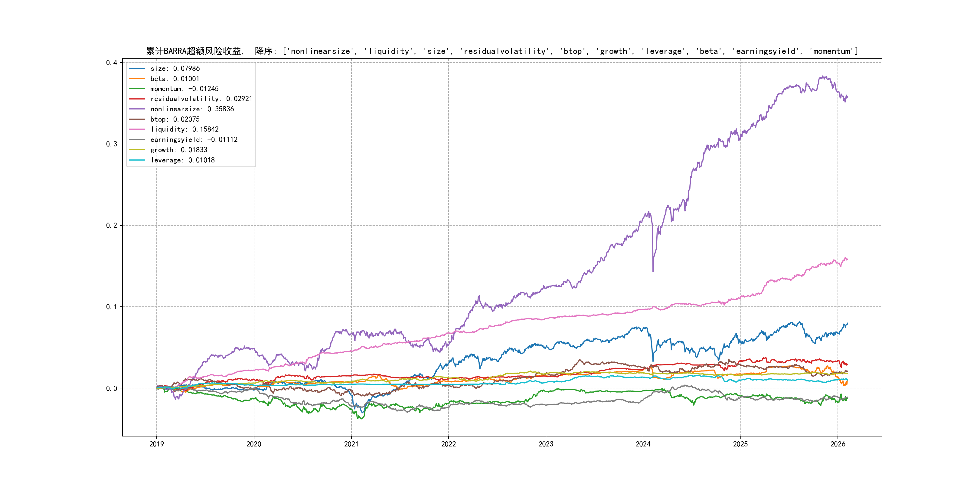Click the 0.4 y-axis tick label

[x=112, y=63]
